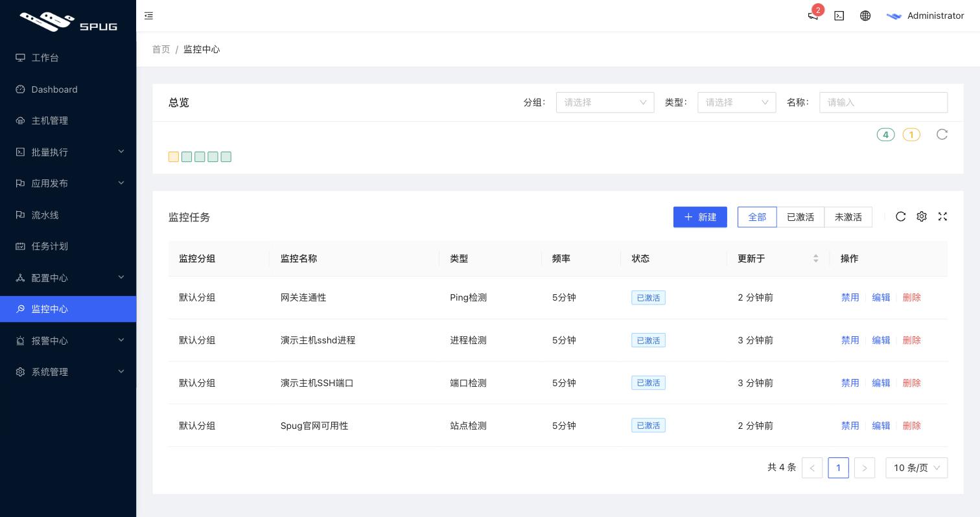Go to previous page arrow
Screen dimensions: 980x517
[812, 468]
